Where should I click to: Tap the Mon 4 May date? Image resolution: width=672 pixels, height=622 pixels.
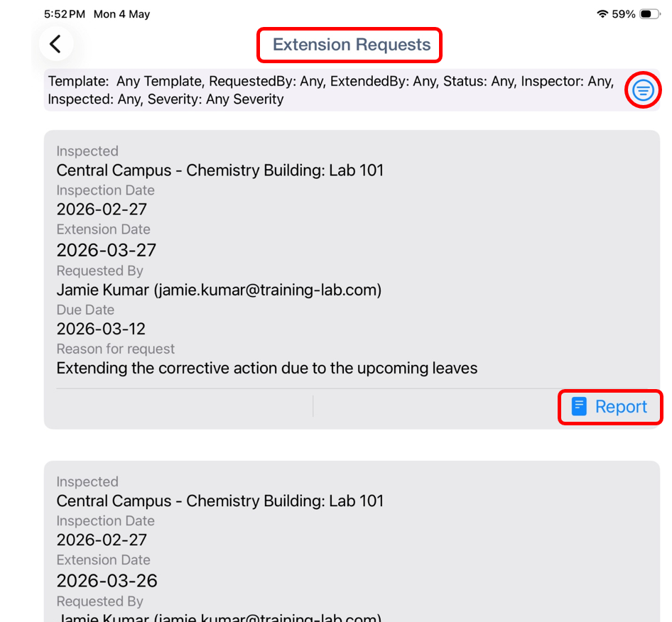pos(121,14)
